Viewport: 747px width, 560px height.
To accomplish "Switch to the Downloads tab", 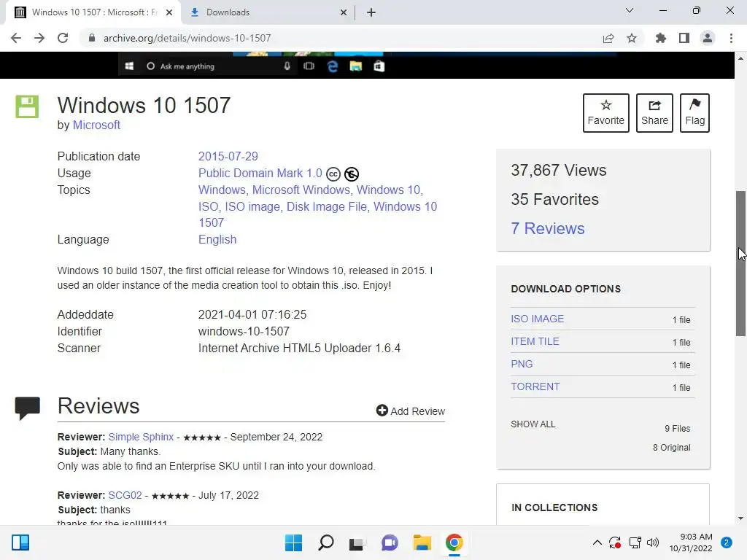I will 268,12.
